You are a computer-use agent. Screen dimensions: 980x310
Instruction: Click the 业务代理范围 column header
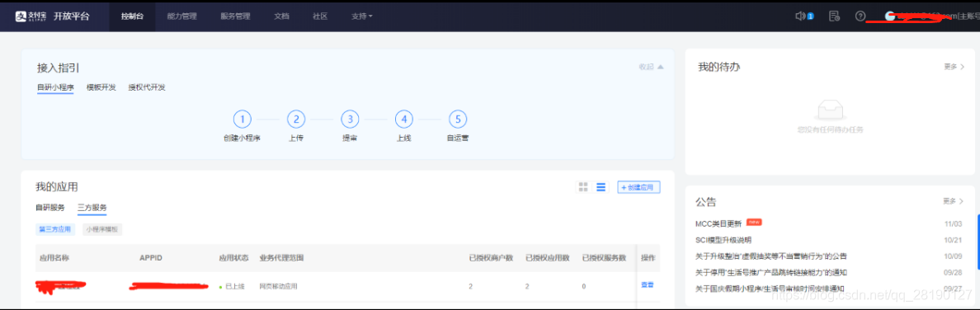pyautogui.click(x=282, y=257)
